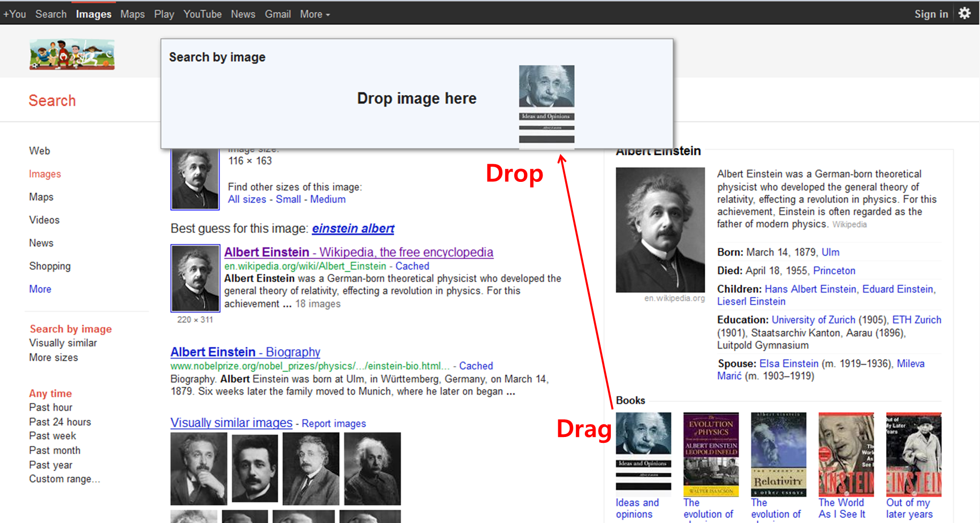Image resolution: width=980 pixels, height=523 pixels.
Task: Click the Ulm birthplace link
Action: (x=831, y=253)
